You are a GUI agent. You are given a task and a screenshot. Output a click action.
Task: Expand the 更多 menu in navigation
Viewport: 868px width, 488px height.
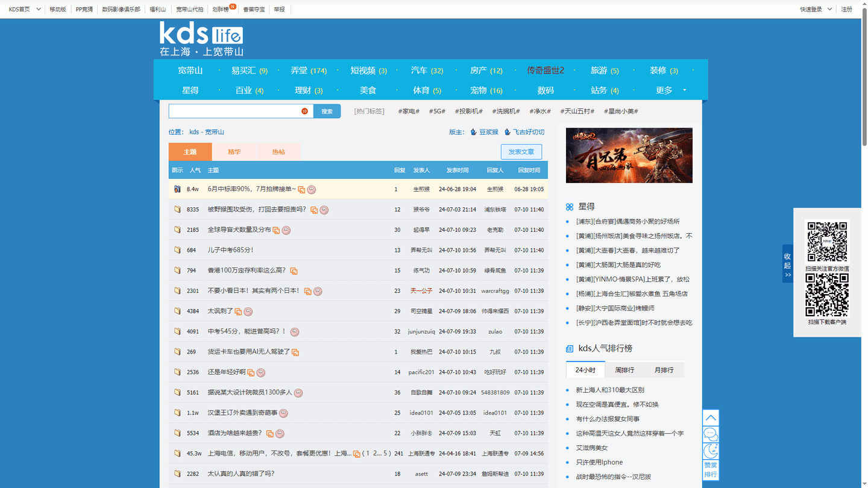671,90
